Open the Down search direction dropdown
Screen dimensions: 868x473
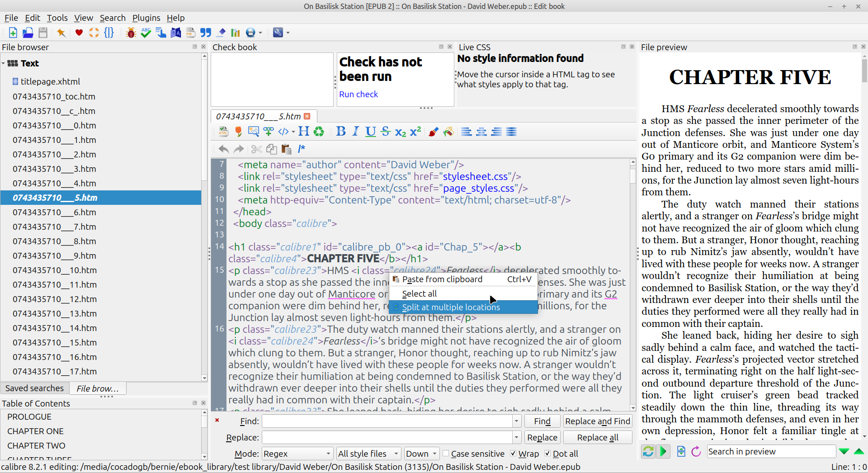click(422, 454)
